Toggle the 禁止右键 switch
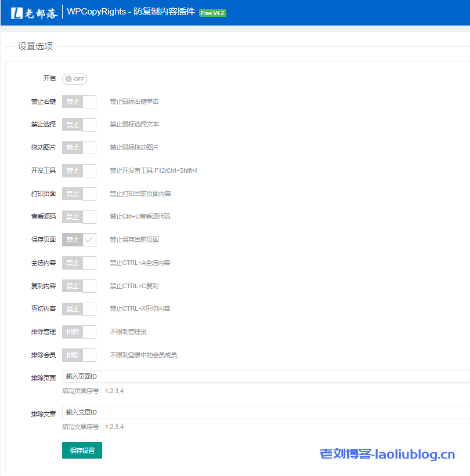The height and width of the screenshot is (476, 470). (79, 101)
